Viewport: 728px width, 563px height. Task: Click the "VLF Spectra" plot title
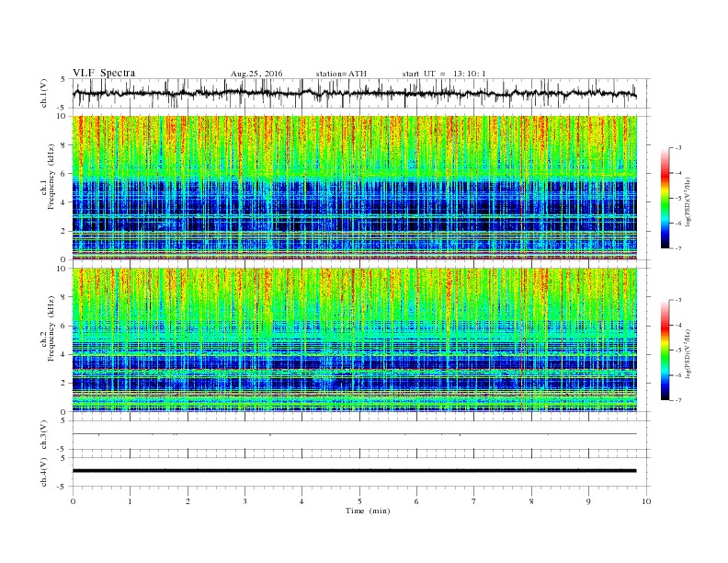(x=104, y=73)
